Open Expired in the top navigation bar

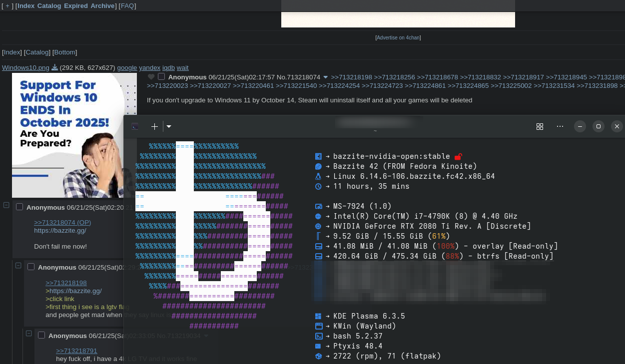[76, 6]
